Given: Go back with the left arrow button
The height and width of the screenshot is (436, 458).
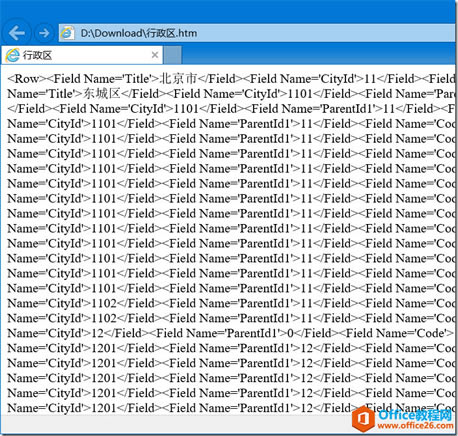Looking at the screenshot, I should click(16, 33).
